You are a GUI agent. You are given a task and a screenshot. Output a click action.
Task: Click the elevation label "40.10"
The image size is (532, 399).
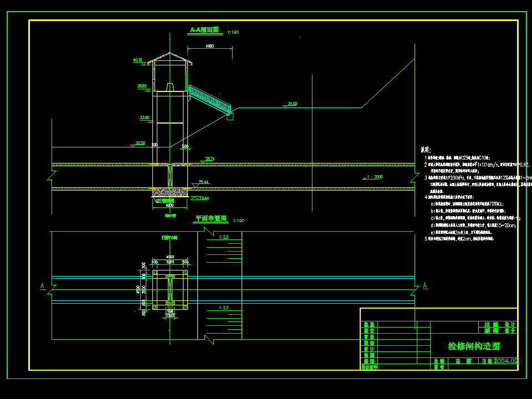(137, 60)
